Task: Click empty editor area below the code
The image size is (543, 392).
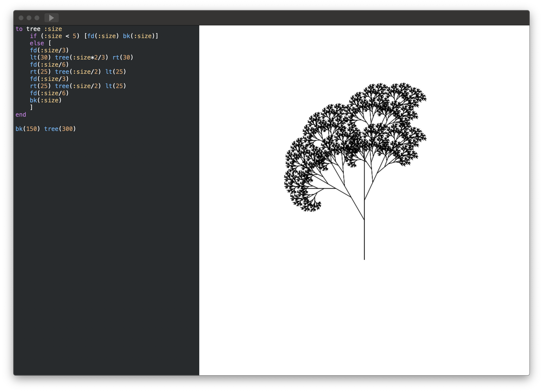Action: pyautogui.click(x=105, y=239)
